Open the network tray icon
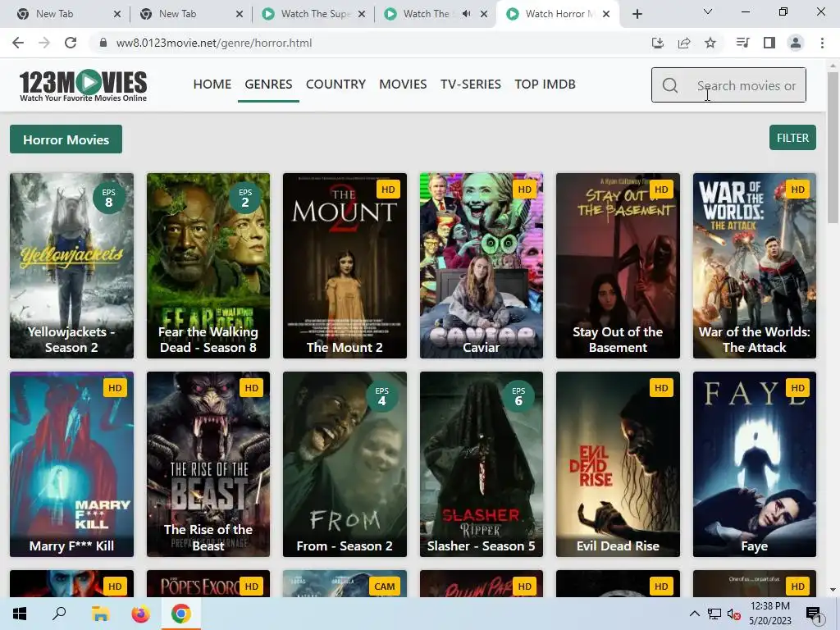The image size is (840, 630). click(x=714, y=614)
